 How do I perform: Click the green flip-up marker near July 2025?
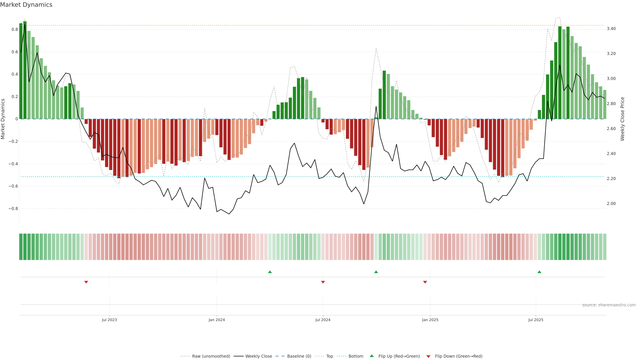click(539, 272)
